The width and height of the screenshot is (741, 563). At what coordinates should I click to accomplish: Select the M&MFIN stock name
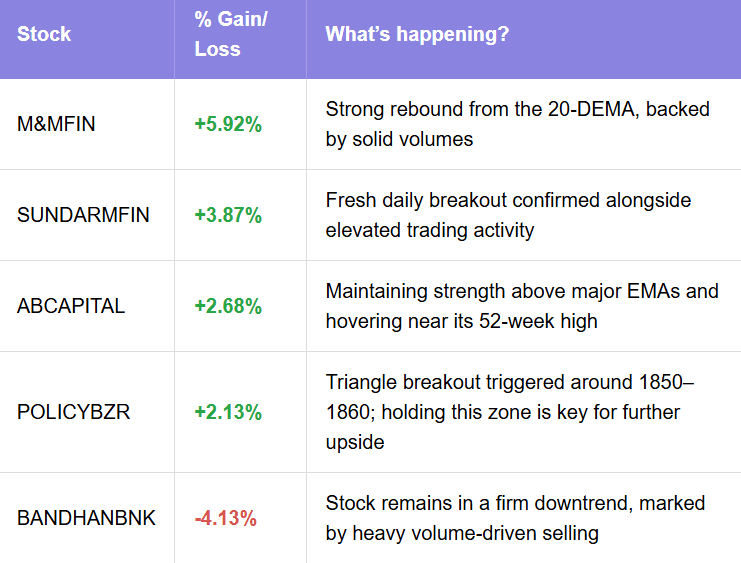click(x=56, y=124)
